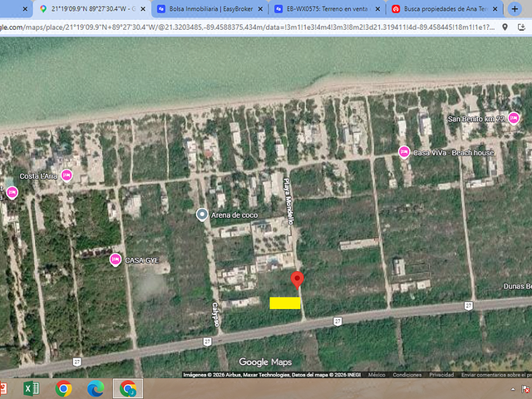
Task: Click the Arena de coco label
Action: [x=234, y=215]
